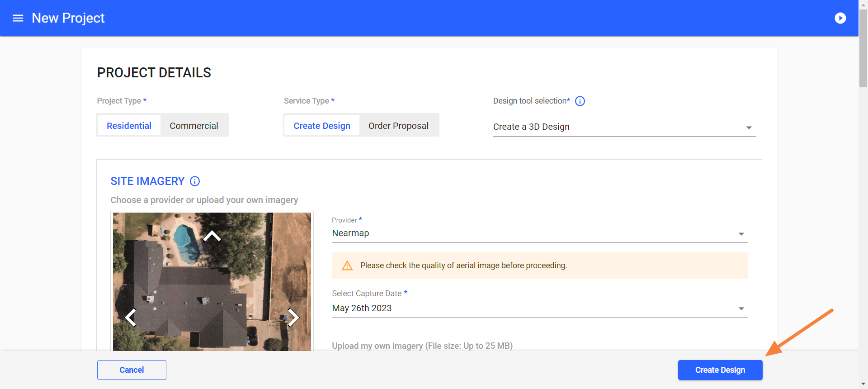Click the blue Create Design button
This screenshot has height=389, width=868.
tap(720, 370)
